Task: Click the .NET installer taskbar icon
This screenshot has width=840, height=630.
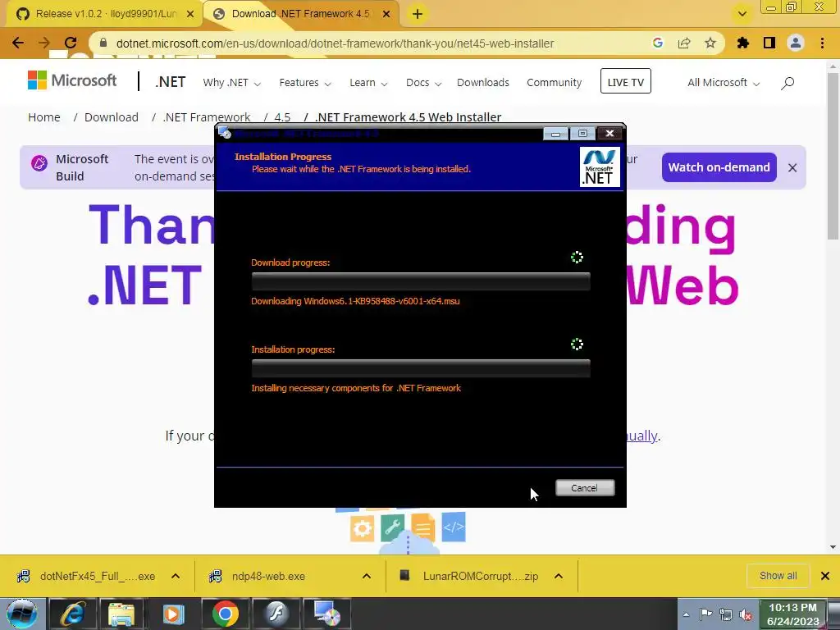Action: click(x=326, y=614)
